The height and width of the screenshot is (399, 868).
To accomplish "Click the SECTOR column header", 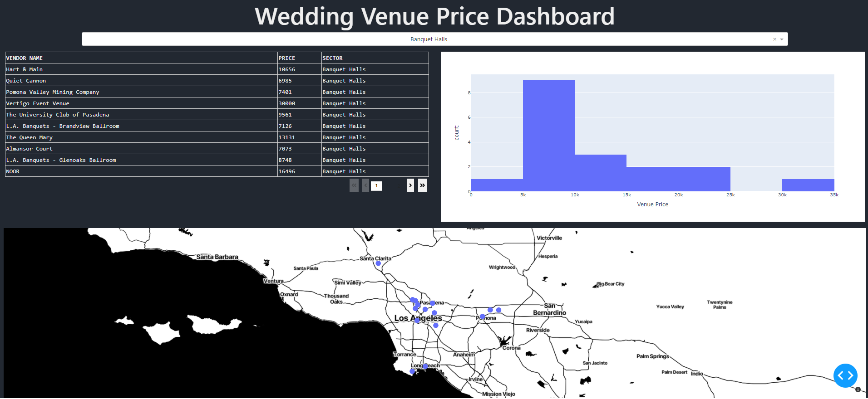I will 375,58.
